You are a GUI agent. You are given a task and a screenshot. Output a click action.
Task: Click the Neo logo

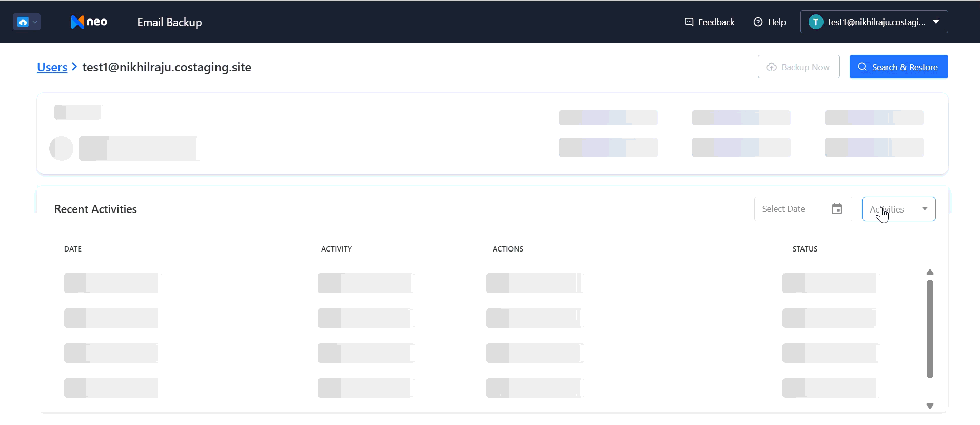click(89, 22)
